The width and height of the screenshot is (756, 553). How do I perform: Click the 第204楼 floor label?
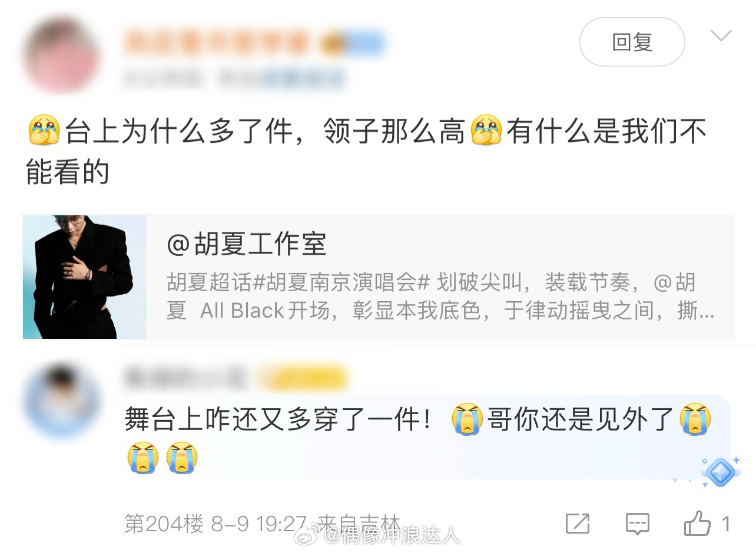164,523
